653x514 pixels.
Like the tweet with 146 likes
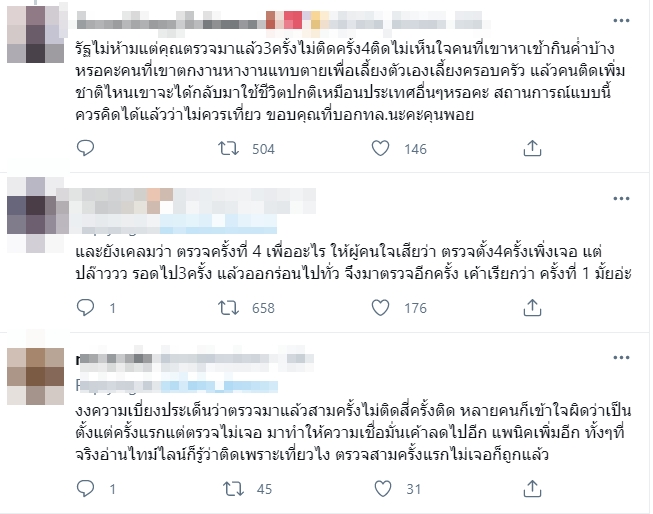(380, 149)
